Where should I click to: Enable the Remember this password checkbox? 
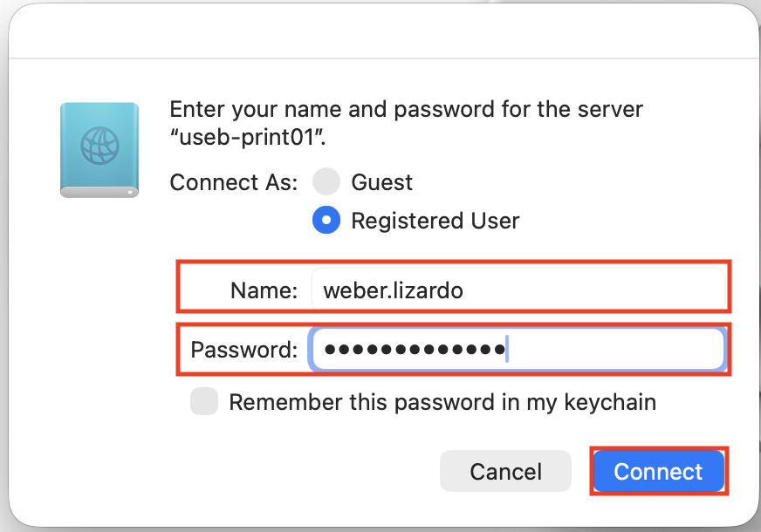tap(204, 402)
